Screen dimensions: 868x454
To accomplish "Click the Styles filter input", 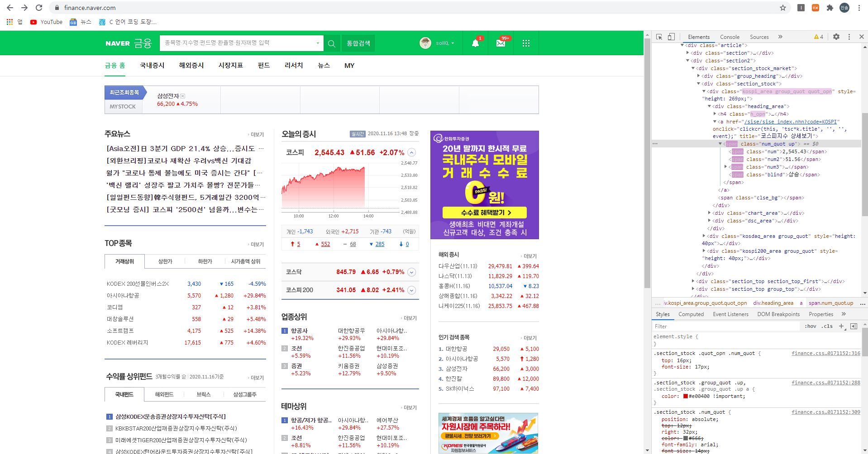I will (726, 326).
